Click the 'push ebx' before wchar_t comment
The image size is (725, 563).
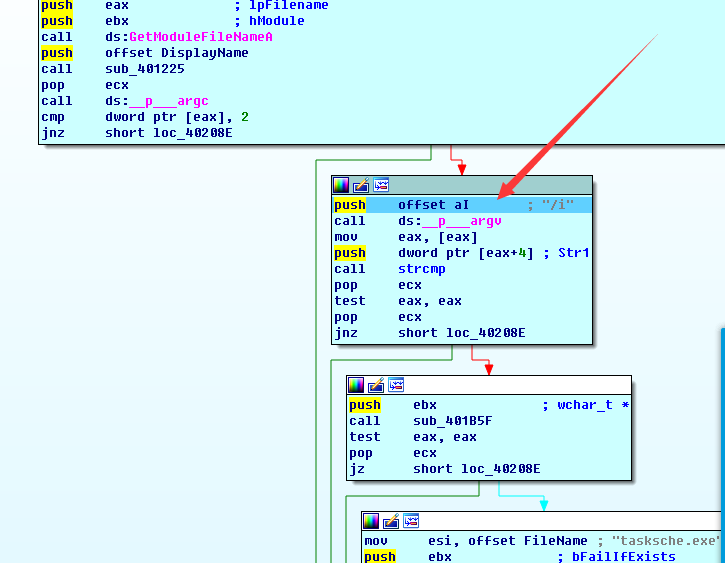[393, 405]
